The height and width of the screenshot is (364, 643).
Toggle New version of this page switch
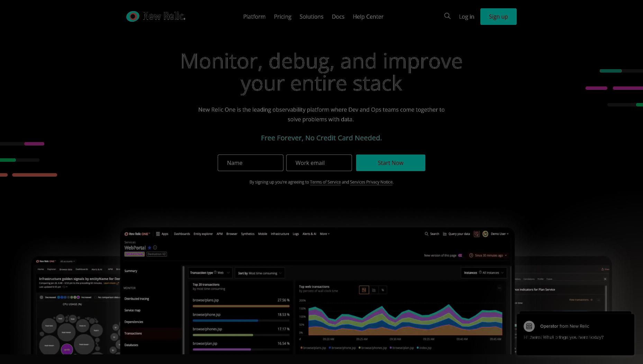coord(460,255)
